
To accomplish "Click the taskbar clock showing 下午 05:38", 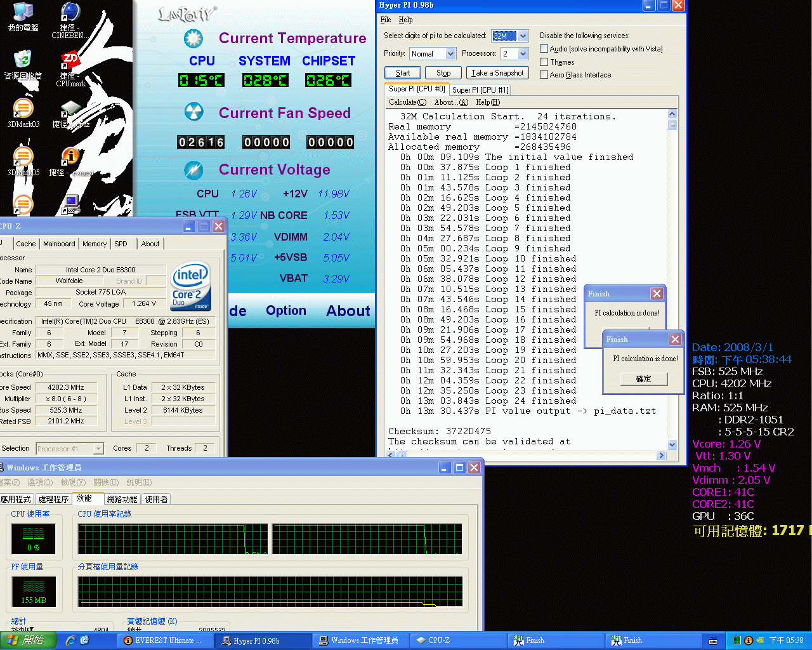I will (x=786, y=640).
